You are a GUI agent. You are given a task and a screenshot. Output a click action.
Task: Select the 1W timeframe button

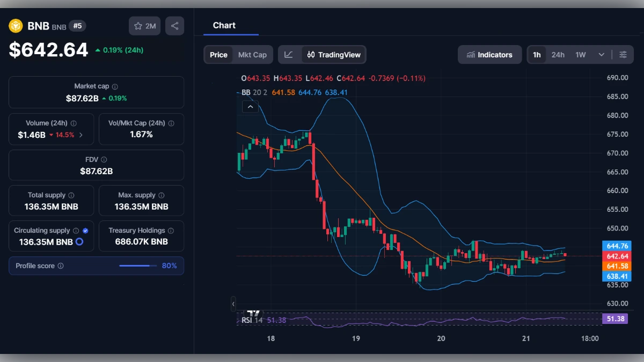pyautogui.click(x=580, y=55)
